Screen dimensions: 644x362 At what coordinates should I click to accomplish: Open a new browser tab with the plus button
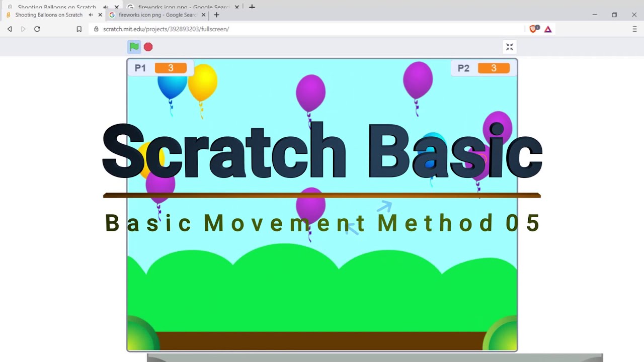tap(216, 15)
